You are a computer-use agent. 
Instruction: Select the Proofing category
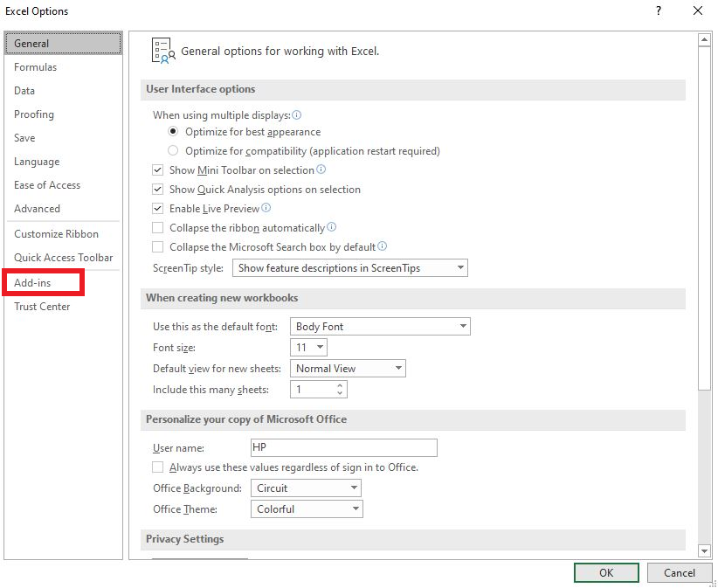[x=63, y=114]
